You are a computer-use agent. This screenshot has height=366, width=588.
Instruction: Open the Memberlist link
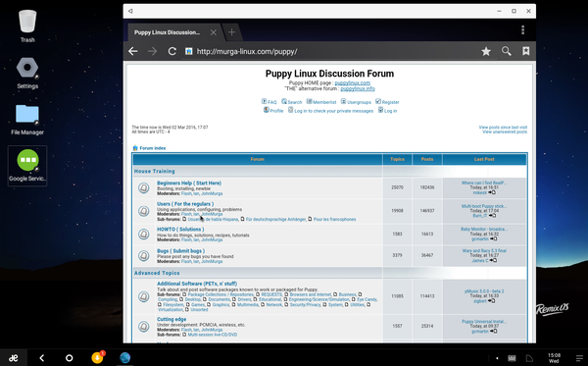click(321, 102)
